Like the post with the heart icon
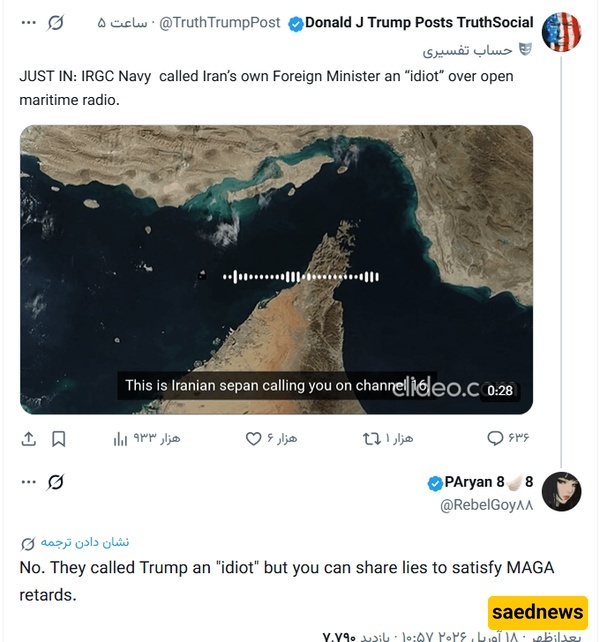The height and width of the screenshot is (642, 600). coord(253,439)
